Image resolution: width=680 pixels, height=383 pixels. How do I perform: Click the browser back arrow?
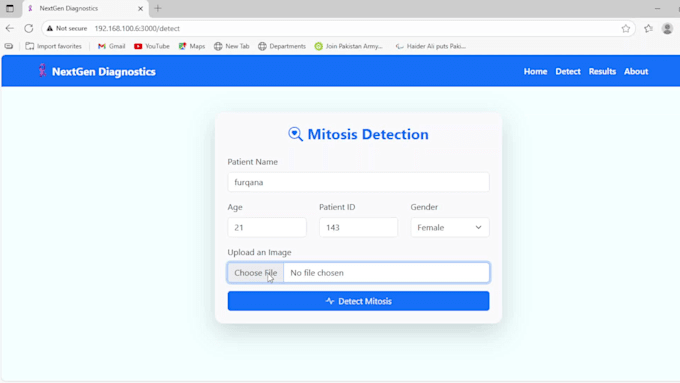pyautogui.click(x=10, y=28)
